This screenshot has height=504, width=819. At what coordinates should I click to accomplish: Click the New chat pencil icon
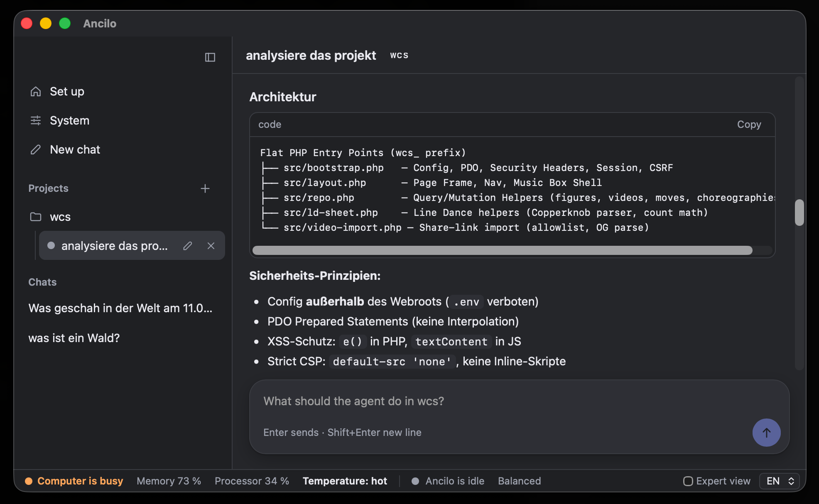tap(36, 149)
